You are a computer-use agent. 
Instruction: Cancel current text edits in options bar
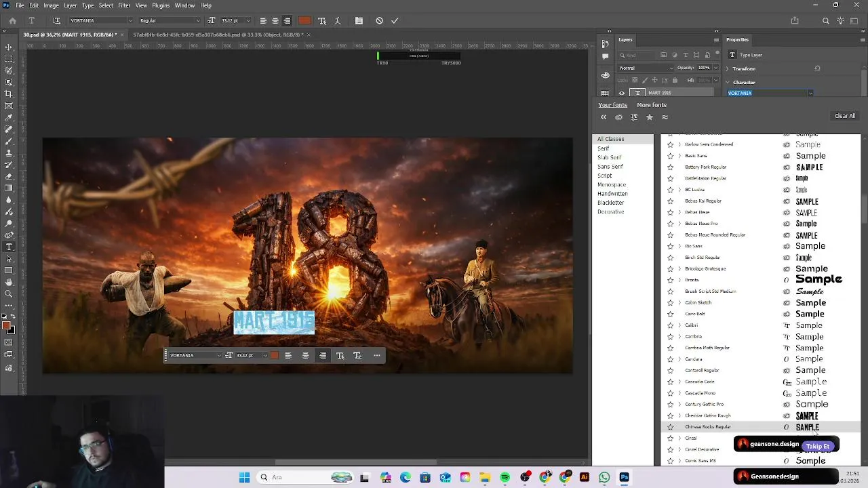tap(379, 20)
